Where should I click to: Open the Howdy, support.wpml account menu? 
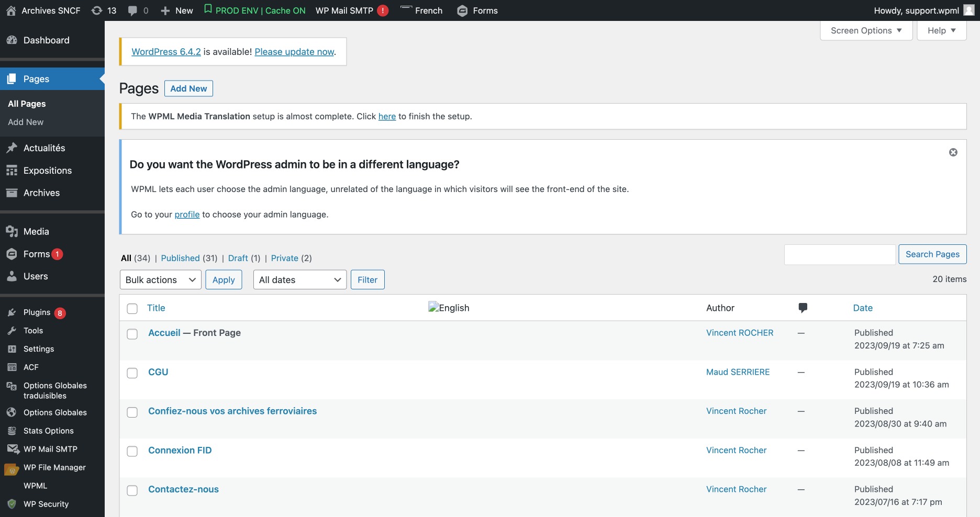(x=924, y=10)
